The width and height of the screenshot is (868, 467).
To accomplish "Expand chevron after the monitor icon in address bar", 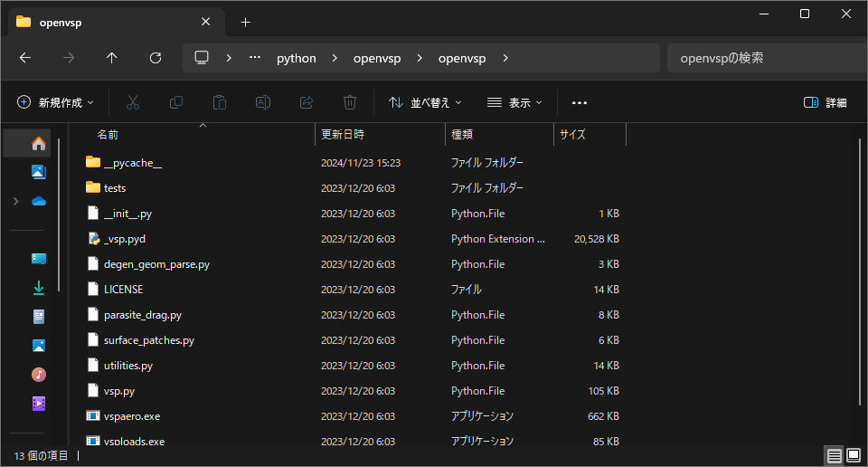I will 229,58.
